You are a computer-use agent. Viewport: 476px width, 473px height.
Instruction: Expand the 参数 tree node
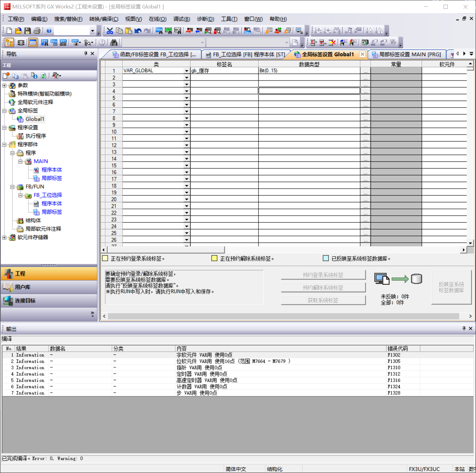click(x=4, y=85)
